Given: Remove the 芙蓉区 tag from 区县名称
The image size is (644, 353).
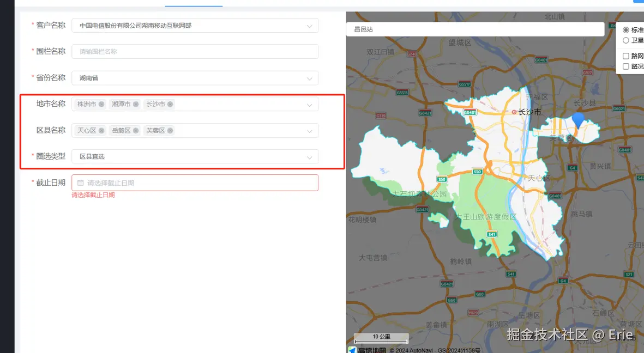Looking at the screenshot, I should coord(171,130).
